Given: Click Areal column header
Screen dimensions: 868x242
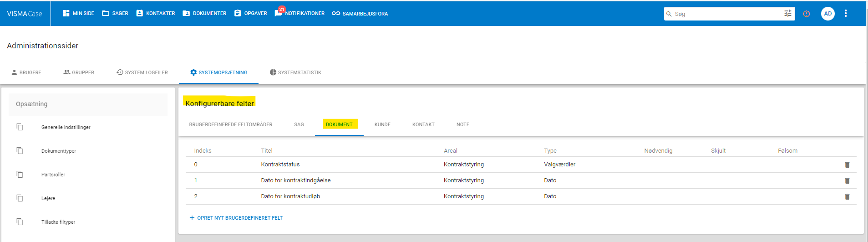Looking at the screenshot, I should 451,151.
